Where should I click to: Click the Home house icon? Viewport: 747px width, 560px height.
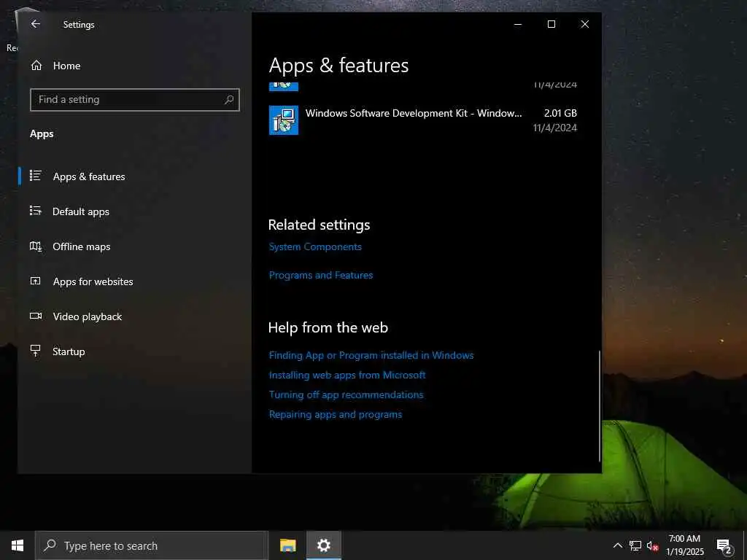tap(36, 66)
